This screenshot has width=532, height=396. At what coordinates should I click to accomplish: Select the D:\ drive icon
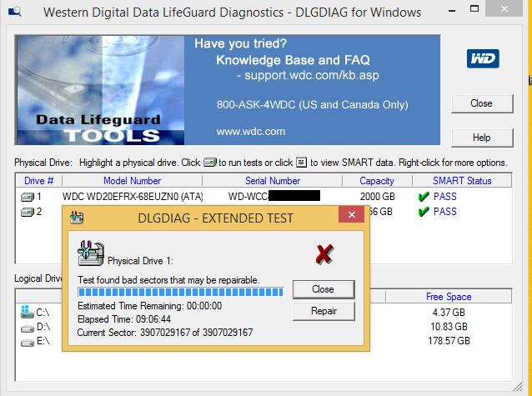28,328
